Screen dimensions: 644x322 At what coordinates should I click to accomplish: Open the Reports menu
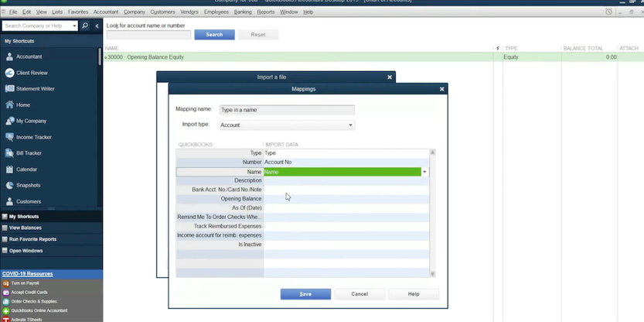click(266, 12)
